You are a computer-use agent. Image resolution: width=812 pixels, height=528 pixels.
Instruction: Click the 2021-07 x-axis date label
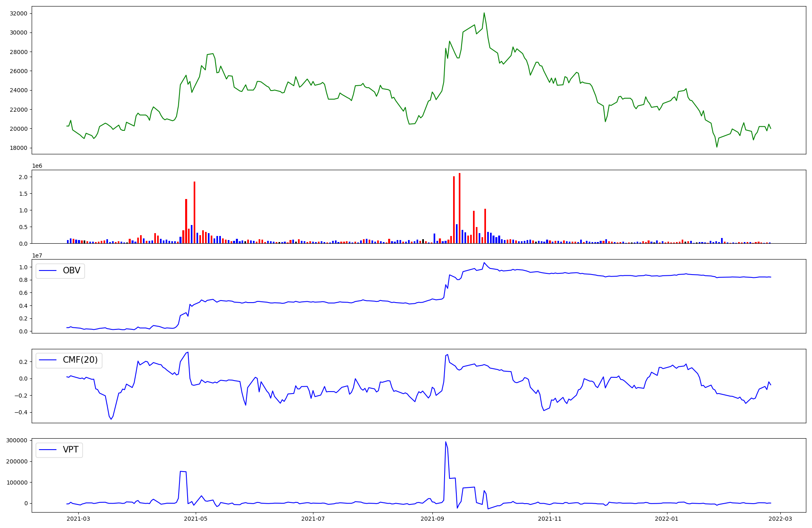coord(313,519)
